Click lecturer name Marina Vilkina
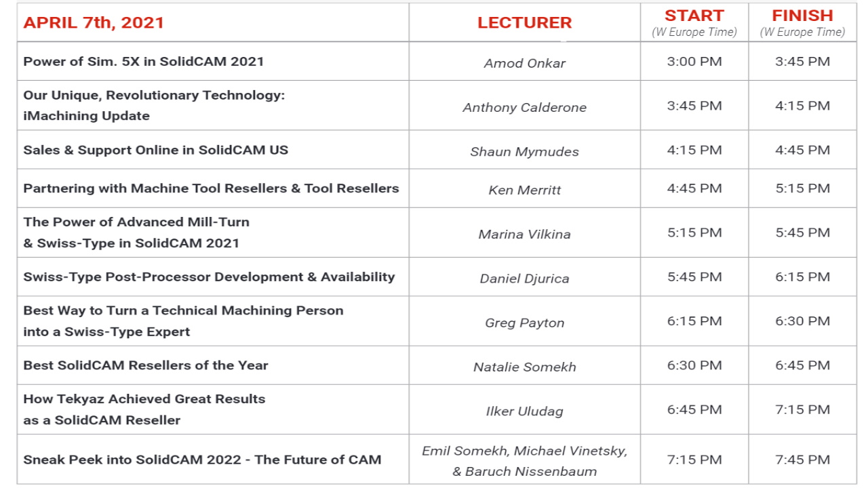The image size is (868, 488). coord(524,235)
